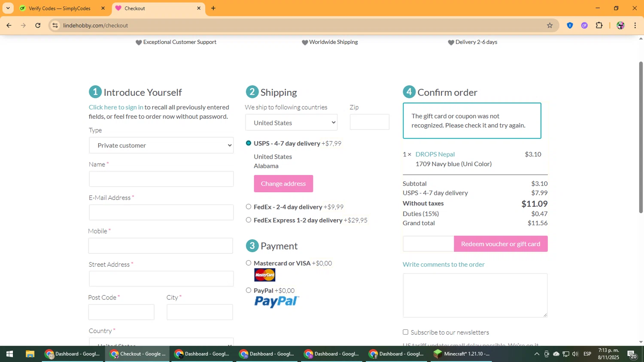Open the purple circular extension icon
This screenshot has width=644, height=362.
pyautogui.click(x=584, y=25)
